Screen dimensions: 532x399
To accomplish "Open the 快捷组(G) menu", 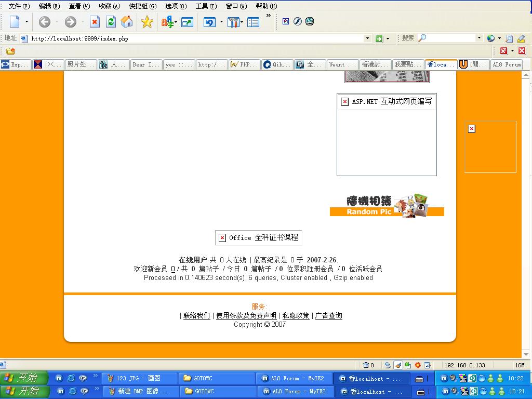I will (142, 6).
